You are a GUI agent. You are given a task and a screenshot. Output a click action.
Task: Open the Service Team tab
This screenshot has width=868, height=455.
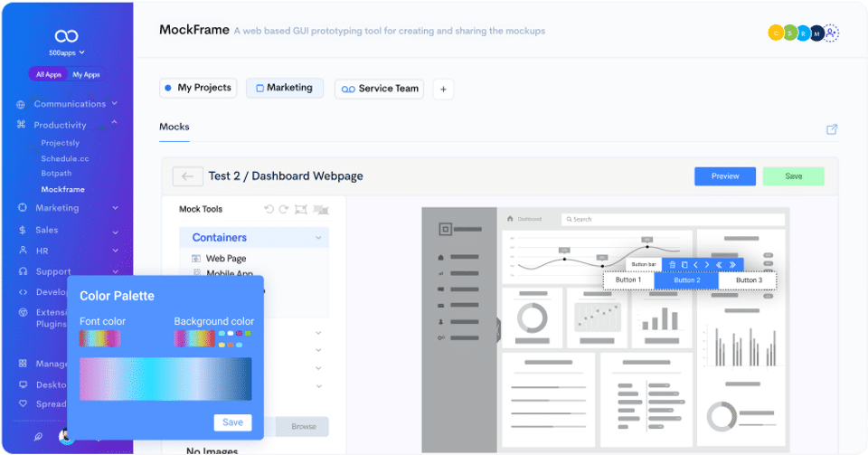(x=379, y=90)
